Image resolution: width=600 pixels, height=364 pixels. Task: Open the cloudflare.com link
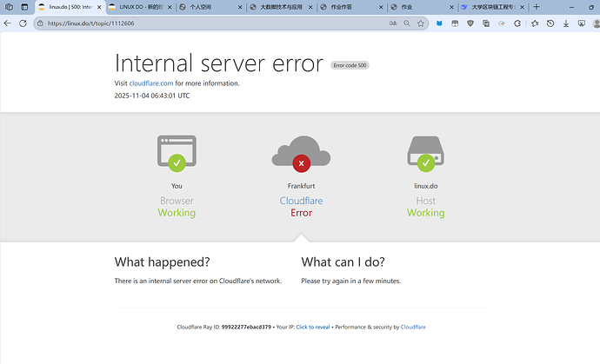point(151,83)
